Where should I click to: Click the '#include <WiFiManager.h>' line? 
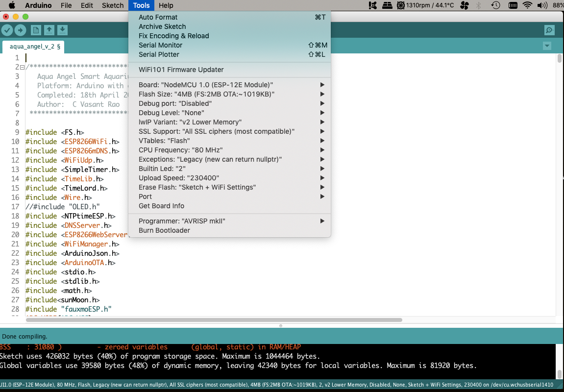73,244
